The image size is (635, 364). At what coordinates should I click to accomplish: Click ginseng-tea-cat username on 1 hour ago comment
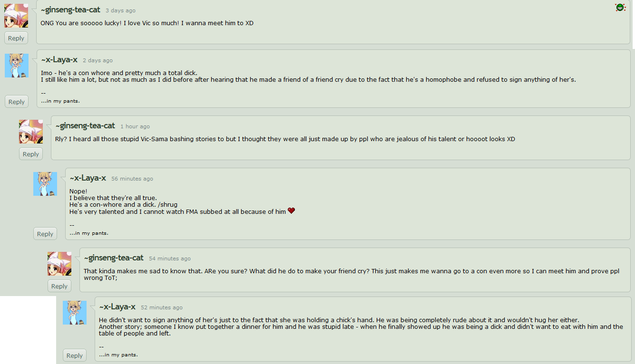[x=85, y=125]
